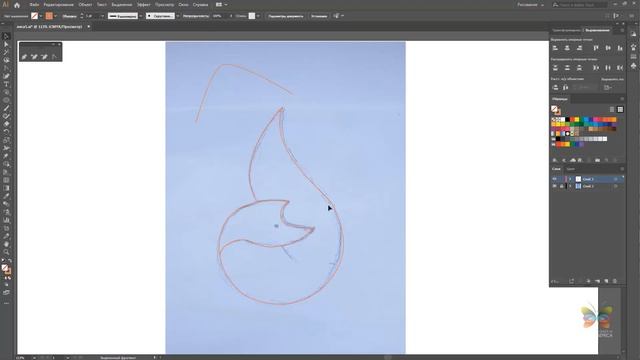Open the stroke weight dropdown
Viewport: 640px width, 360px height.
pos(102,16)
